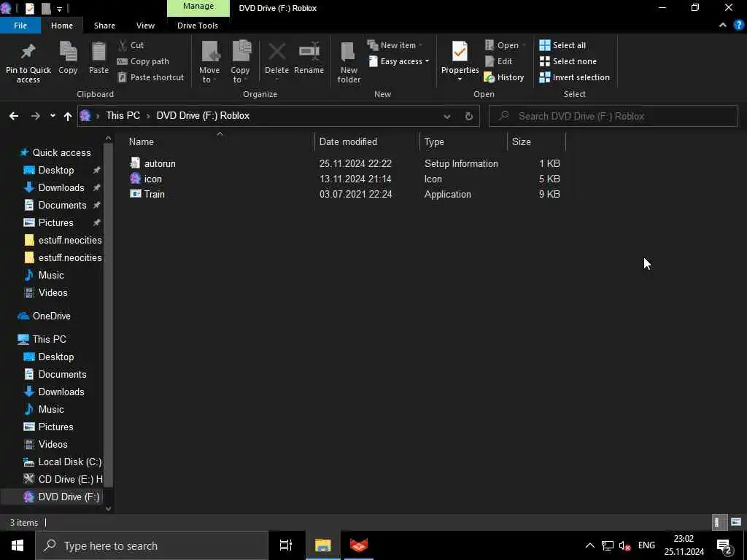Click the Edit command in Open group

pos(498,61)
